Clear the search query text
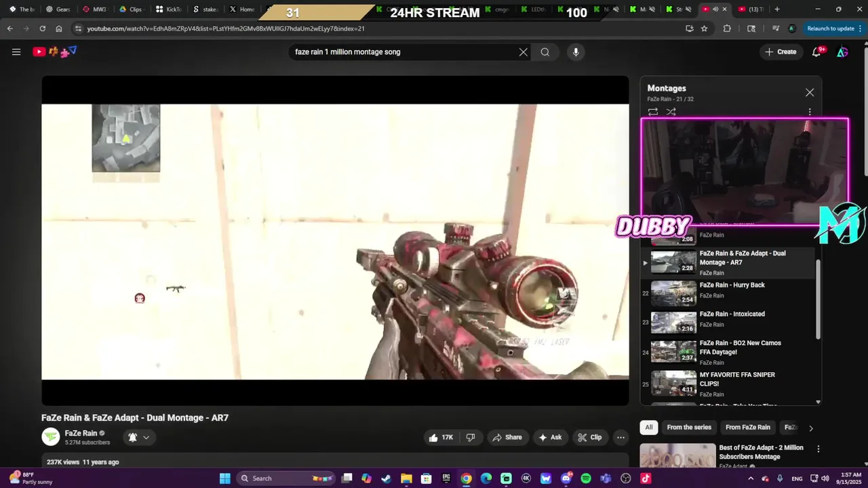 pos(523,52)
